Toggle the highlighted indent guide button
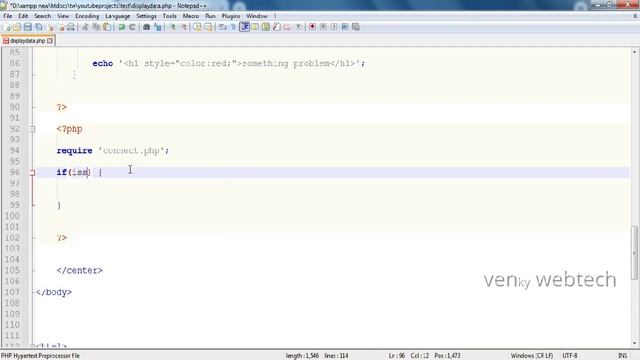The image size is (640, 360). click(244, 27)
